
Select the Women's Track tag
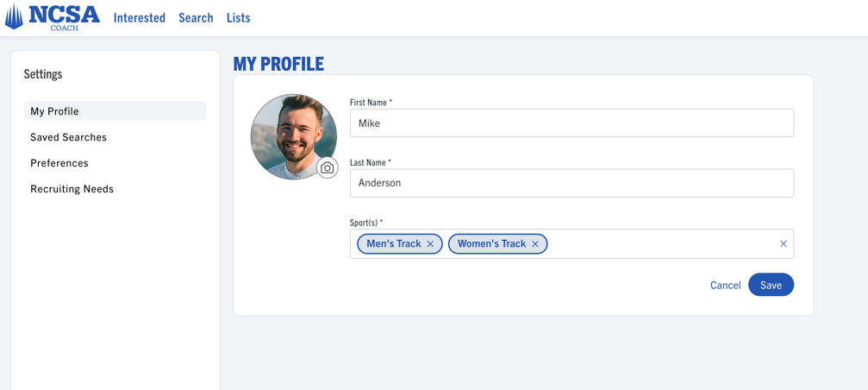pyautogui.click(x=491, y=243)
